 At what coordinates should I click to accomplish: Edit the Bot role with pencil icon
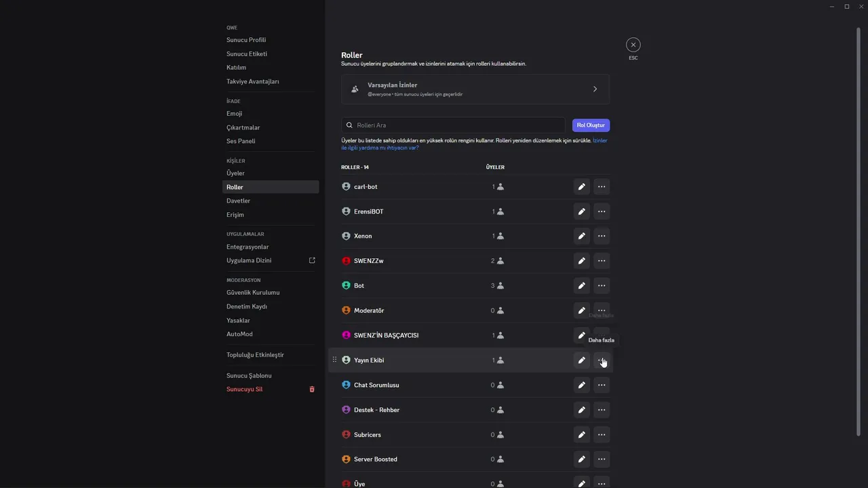coord(581,285)
